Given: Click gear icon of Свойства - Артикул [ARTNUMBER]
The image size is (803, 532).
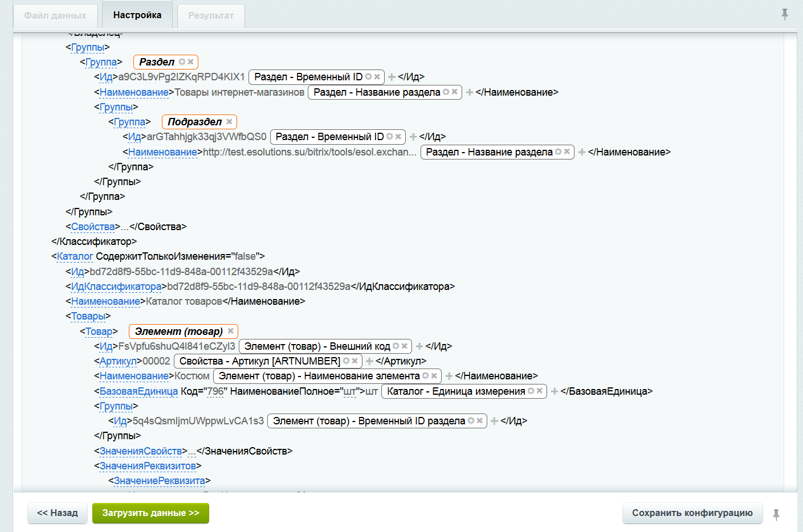Looking at the screenshot, I should pos(346,361).
